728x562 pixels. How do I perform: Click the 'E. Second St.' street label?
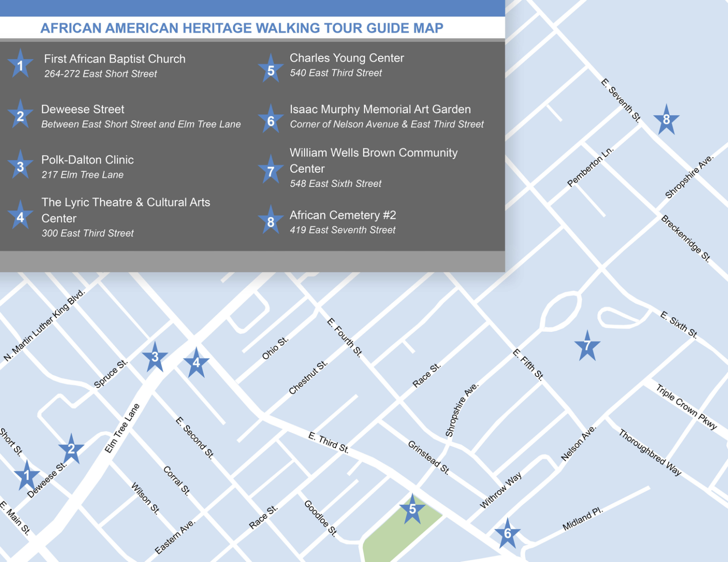(195, 437)
